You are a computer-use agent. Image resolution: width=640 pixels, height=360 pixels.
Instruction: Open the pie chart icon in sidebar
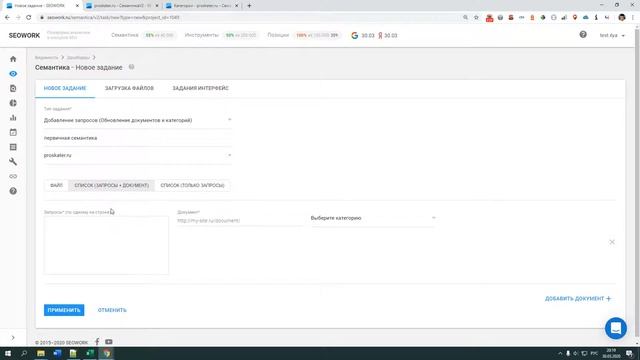tap(13, 103)
